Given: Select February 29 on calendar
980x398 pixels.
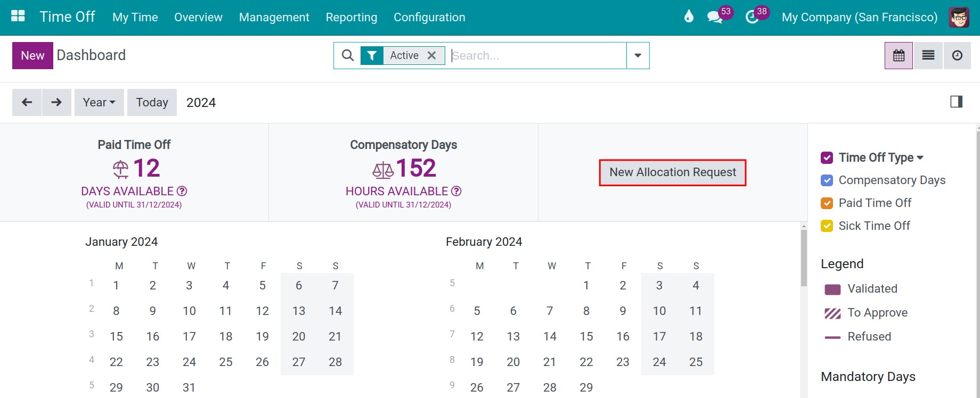Looking at the screenshot, I should pyautogui.click(x=586, y=388).
